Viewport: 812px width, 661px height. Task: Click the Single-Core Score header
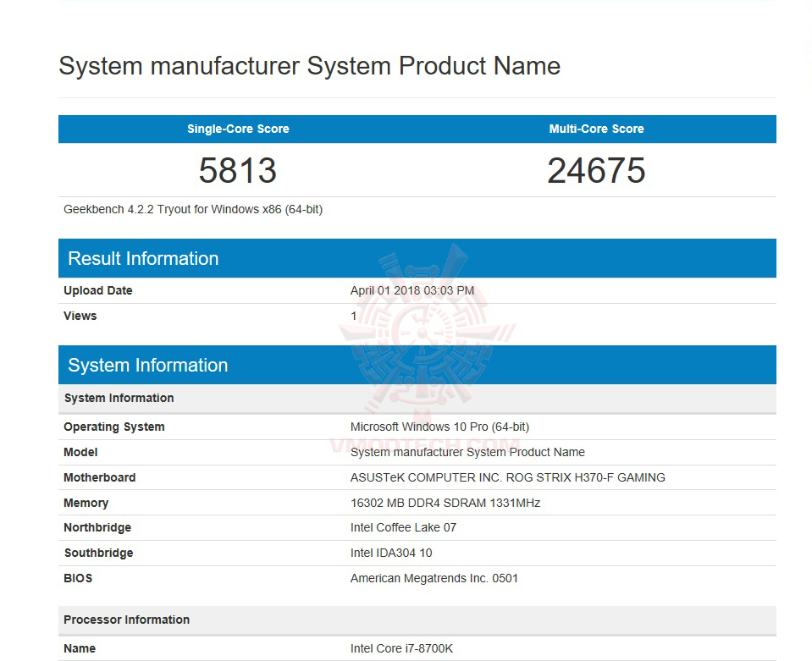click(238, 129)
